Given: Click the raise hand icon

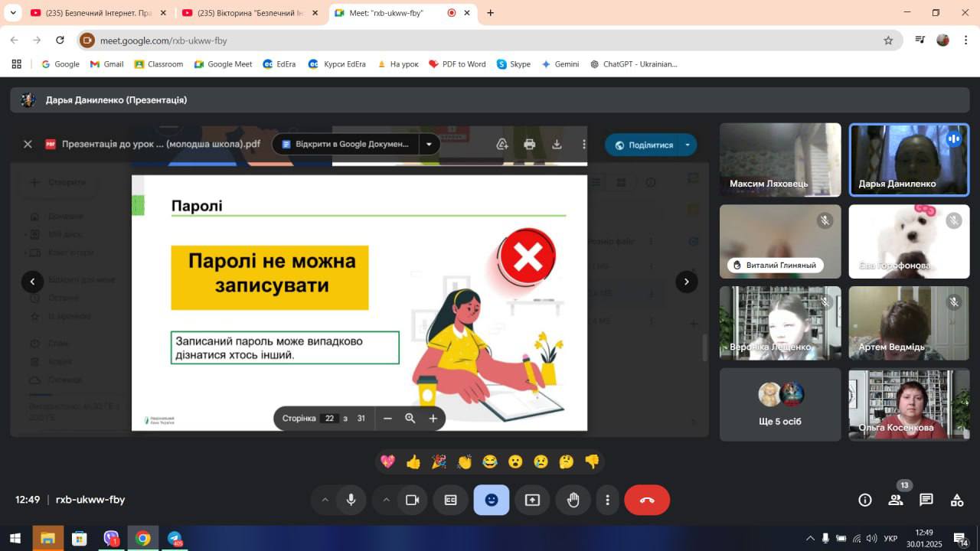Looking at the screenshot, I should 573,500.
